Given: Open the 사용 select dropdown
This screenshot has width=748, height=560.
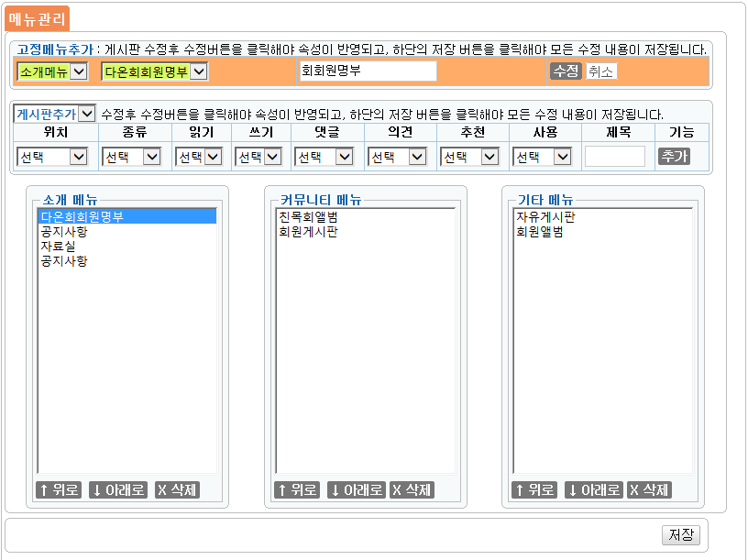Looking at the screenshot, I should tap(542, 157).
